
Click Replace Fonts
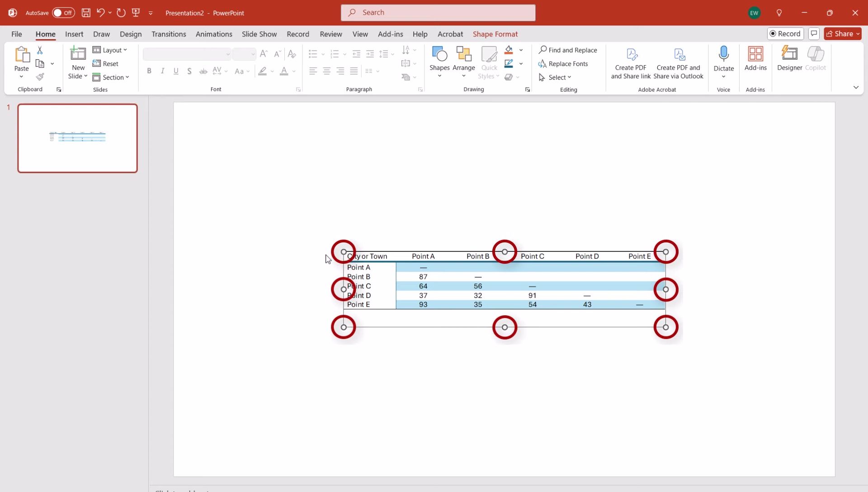563,64
